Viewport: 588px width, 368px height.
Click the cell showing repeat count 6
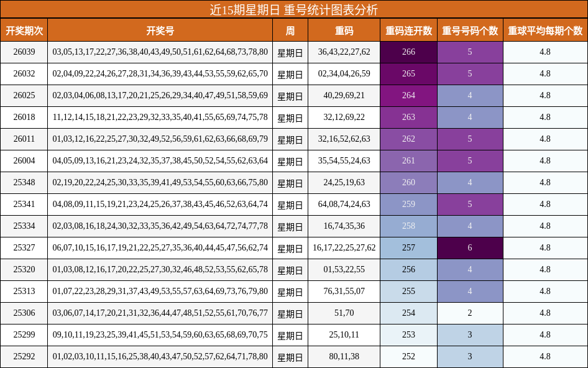point(470,247)
